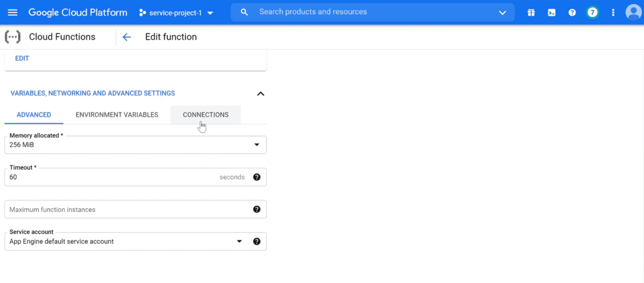Click the gift free trial icon
The height and width of the screenshot is (283, 644).
pos(531,12)
